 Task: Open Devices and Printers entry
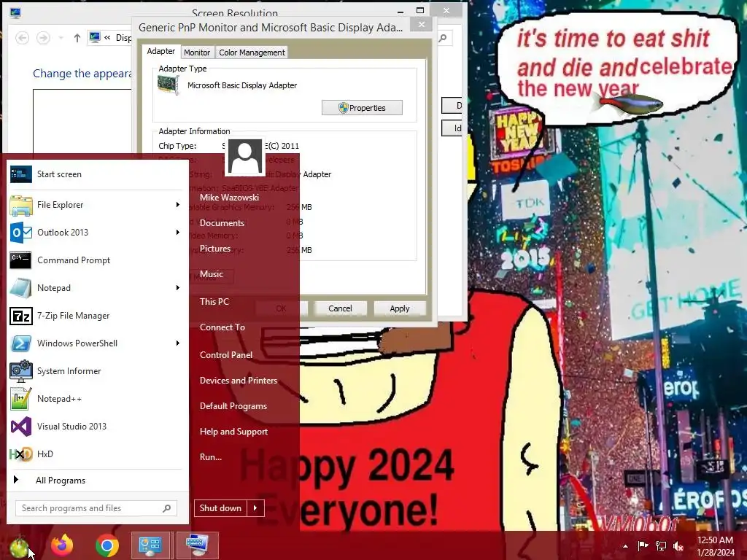coord(239,381)
